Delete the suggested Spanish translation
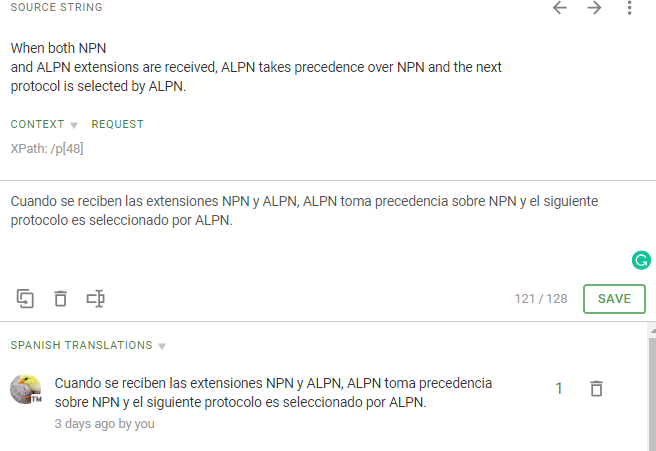This screenshot has width=656, height=451. point(596,389)
